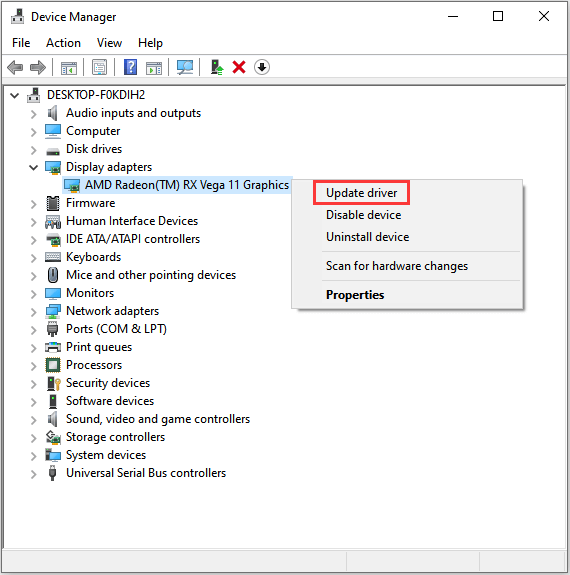The width and height of the screenshot is (570, 575).
Task: Choose Disable device from context menu
Action: tap(363, 215)
